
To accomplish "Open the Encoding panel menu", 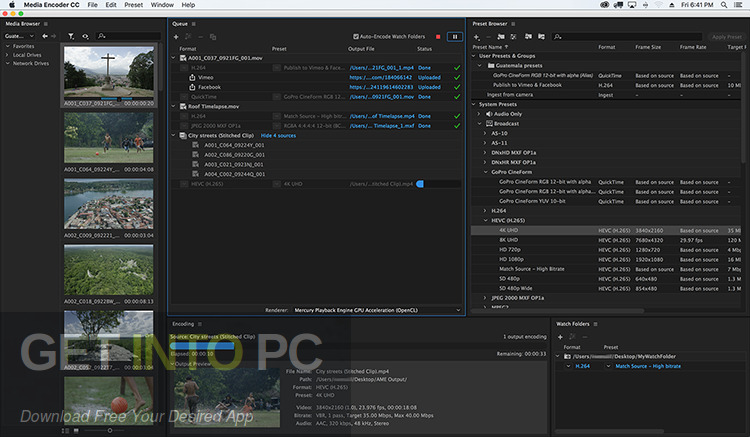I will 200,324.
